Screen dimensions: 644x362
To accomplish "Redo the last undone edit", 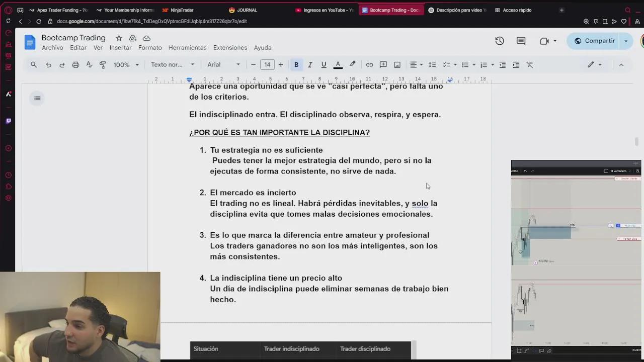I will click(x=62, y=64).
